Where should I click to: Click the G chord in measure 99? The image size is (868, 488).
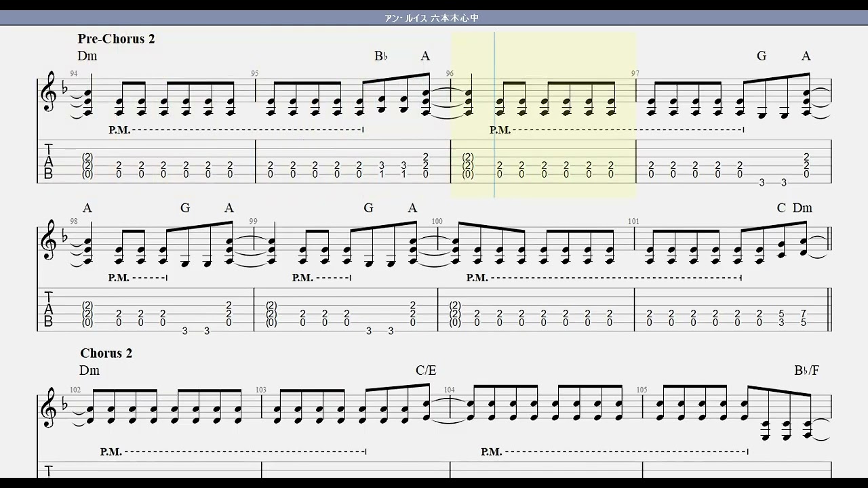tap(368, 207)
